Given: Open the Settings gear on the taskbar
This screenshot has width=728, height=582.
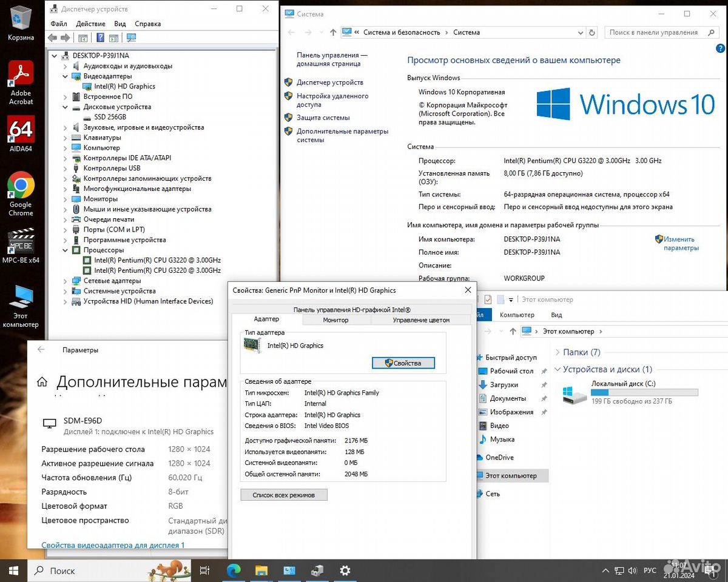Looking at the screenshot, I should [x=345, y=570].
